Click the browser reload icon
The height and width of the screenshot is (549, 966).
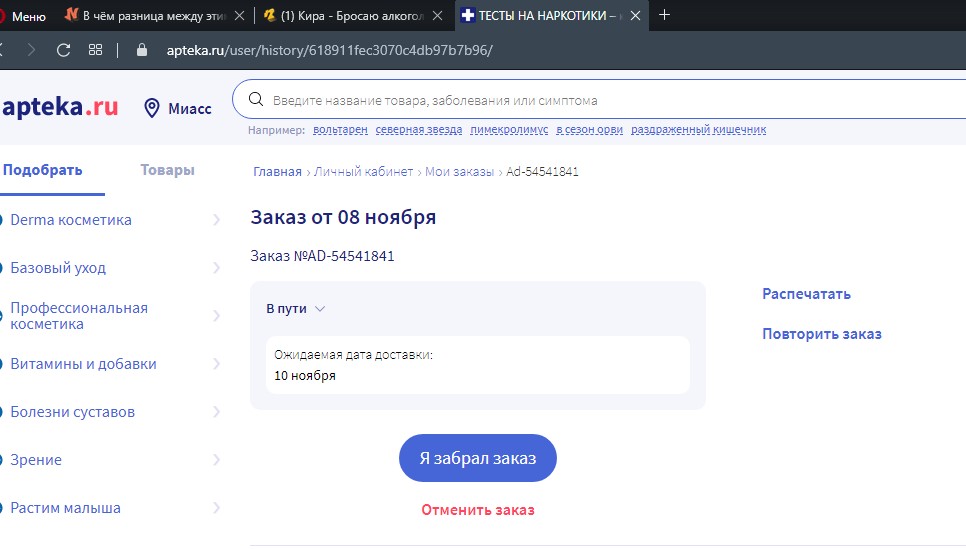point(63,49)
